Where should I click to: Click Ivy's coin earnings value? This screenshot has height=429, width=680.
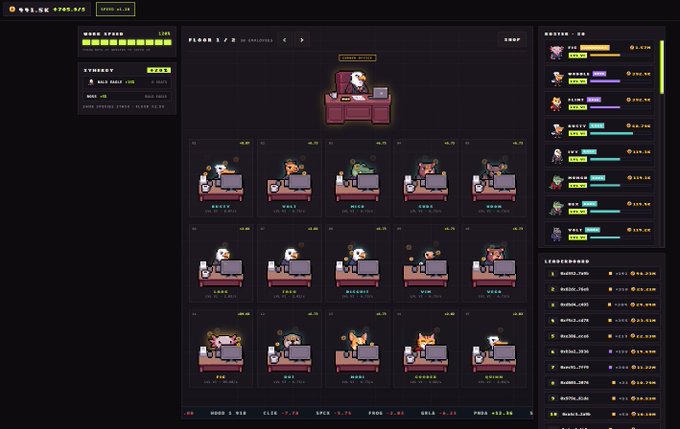point(639,152)
